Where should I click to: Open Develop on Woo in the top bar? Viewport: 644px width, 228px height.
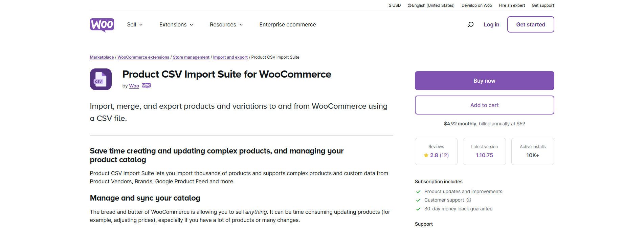pos(476,5)
